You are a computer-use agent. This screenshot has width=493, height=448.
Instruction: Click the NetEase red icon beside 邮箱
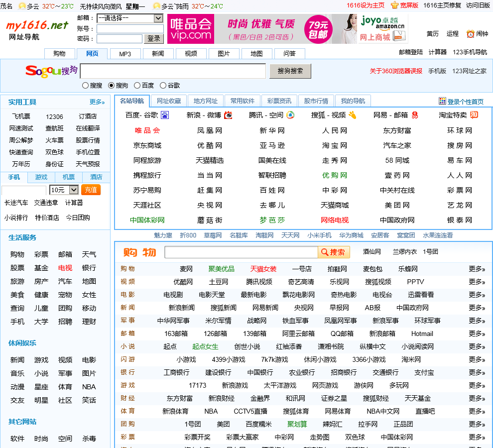[x=415, y=115]
